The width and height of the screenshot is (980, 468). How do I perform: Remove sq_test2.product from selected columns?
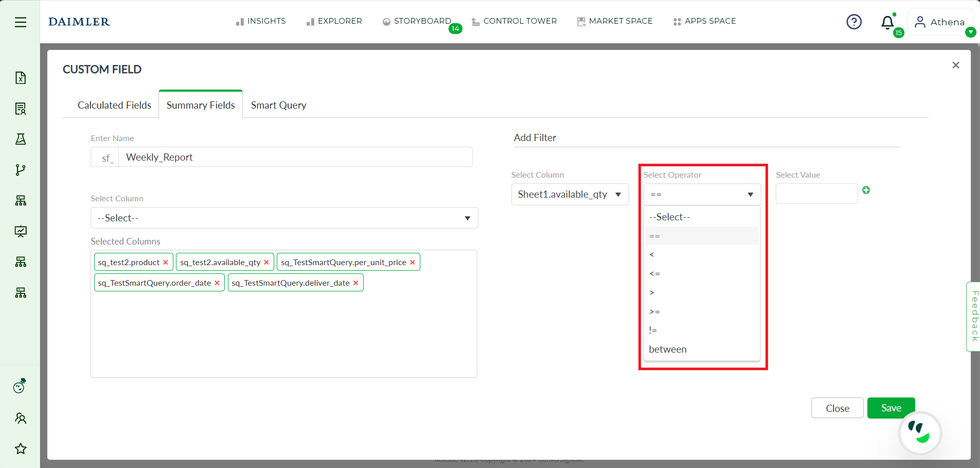pos(166,262)
